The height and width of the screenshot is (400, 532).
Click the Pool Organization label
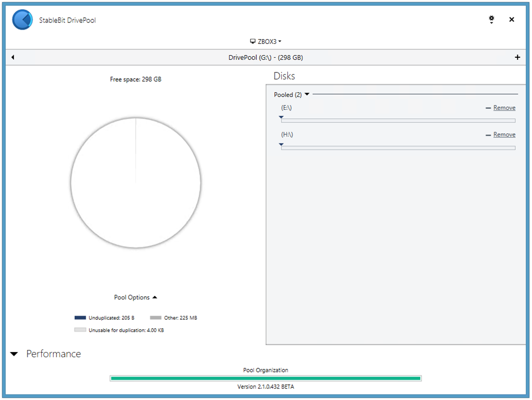265,370
